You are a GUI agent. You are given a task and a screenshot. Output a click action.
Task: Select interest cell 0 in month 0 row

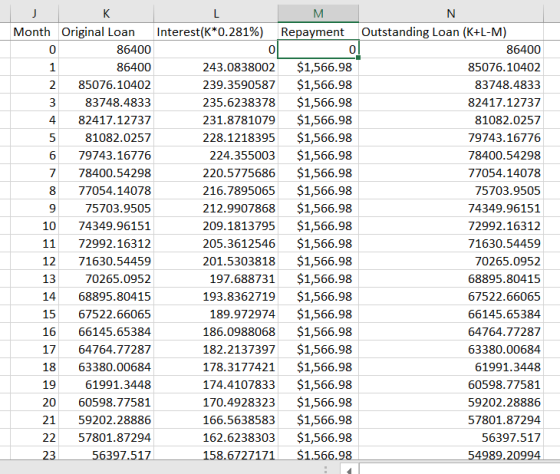tap(216, 49)
